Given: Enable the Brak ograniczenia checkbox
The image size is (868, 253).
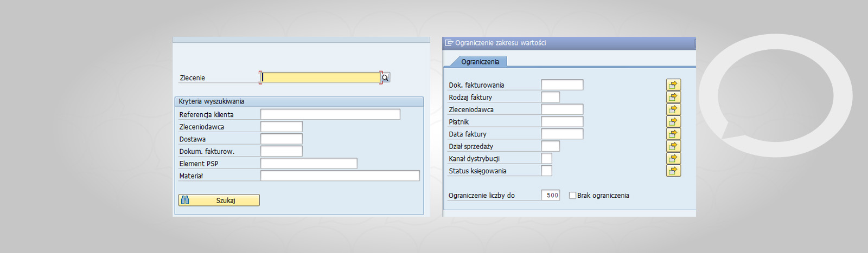Looking at the screenshot, I should click(572, 196).
